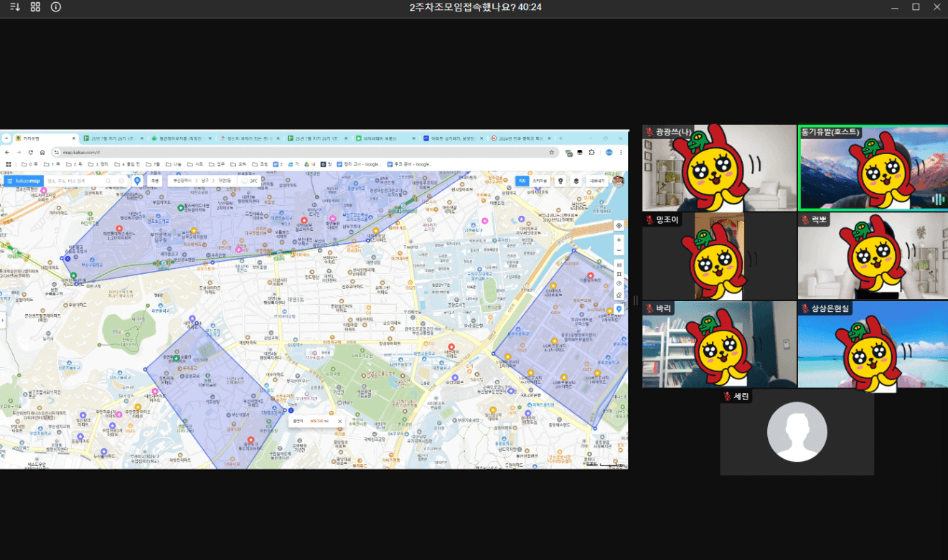Toggle mute icon on 세린 tile
Image resolution: width=948 pixels, height=560 pixels.
click(x=727, y=397)
